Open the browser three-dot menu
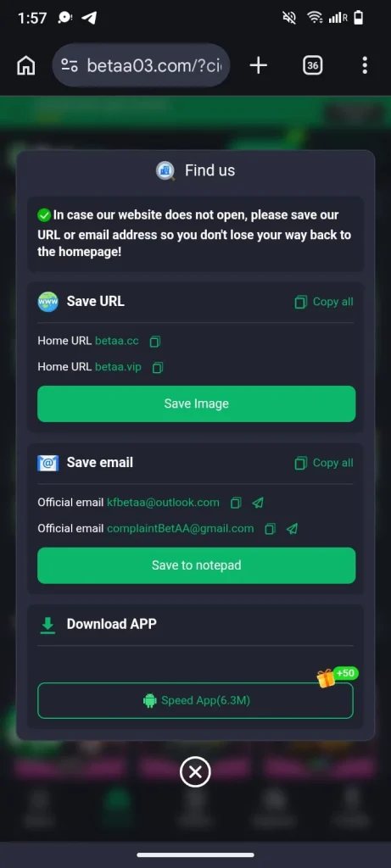This screenshot has width=391, height=868. [365, 65]
